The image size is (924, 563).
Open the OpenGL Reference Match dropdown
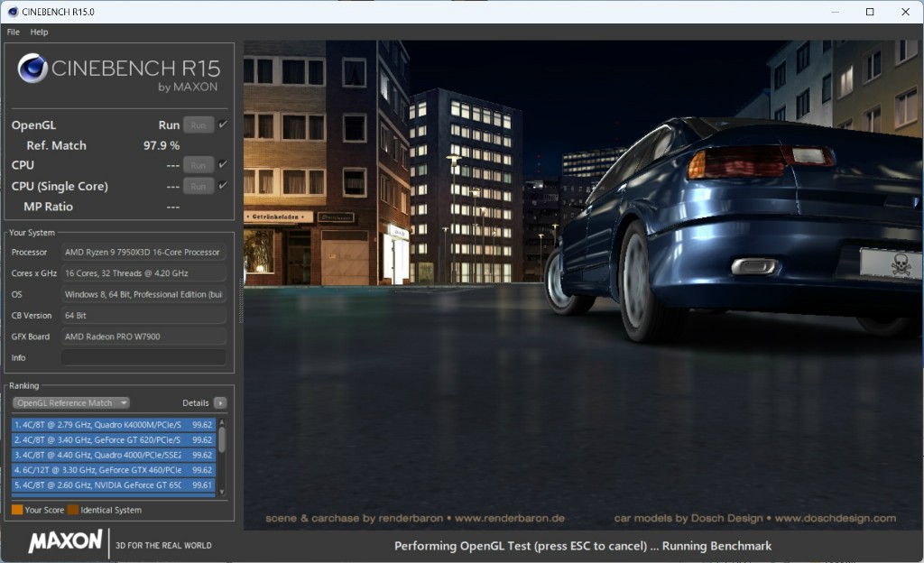pos(72,403)
